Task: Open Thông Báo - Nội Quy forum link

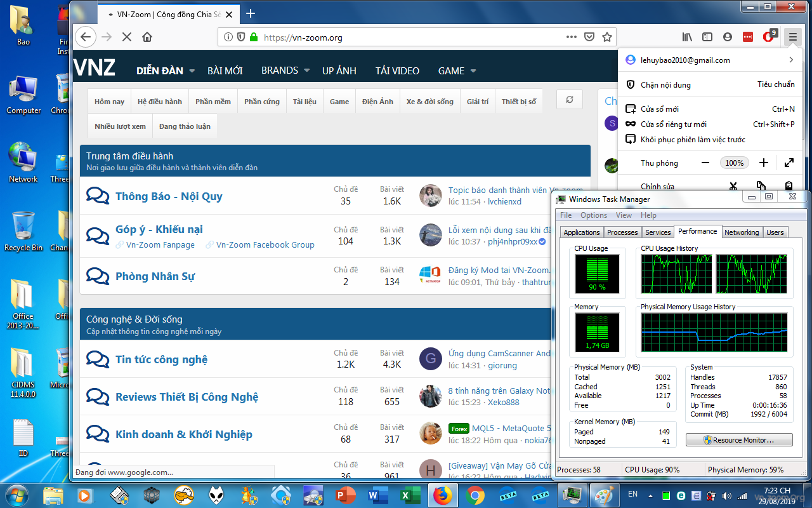Action: point(169,196)
